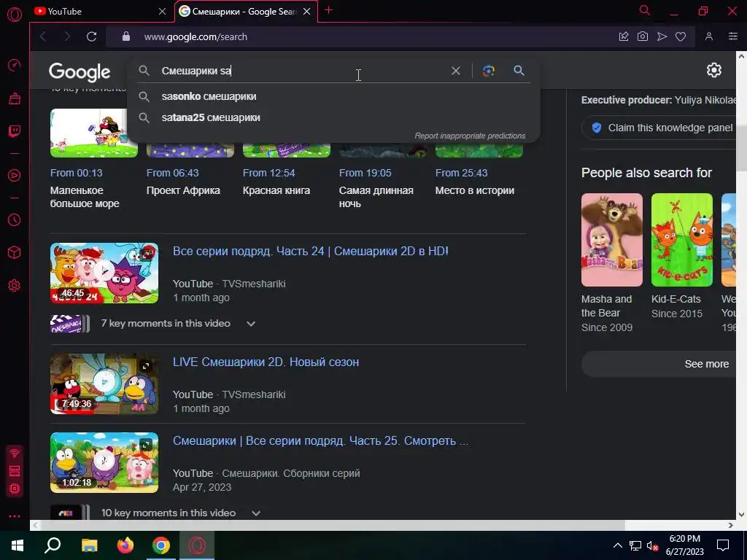The height and width of the screenshot is (560, 747).
Task: Open Kid-E-Cats card
Action: pos(682,256)
